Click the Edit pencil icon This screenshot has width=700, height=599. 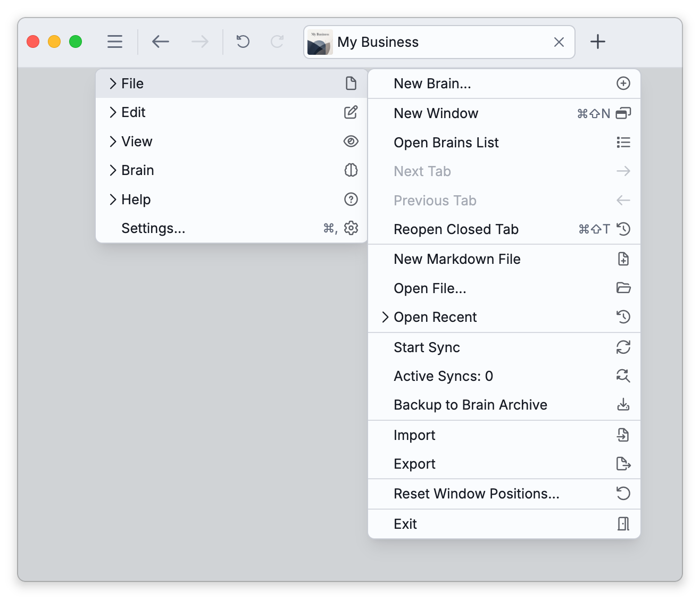click(351, 112)
